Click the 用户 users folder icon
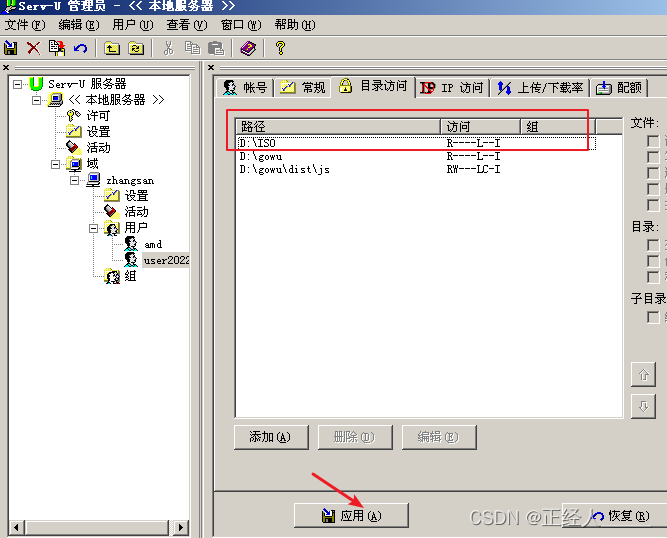The height and width of the screenshot is (538, 667). click(112, 228)
